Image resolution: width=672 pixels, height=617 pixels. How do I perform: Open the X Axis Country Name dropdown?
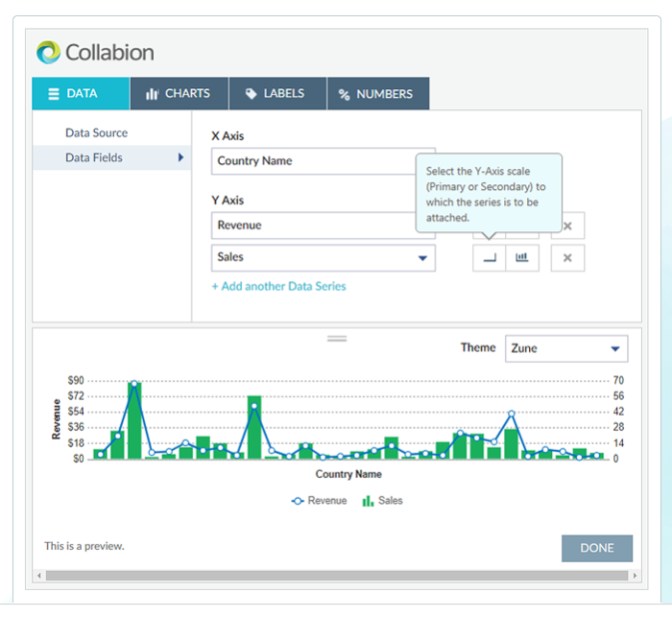coord(324,161)
